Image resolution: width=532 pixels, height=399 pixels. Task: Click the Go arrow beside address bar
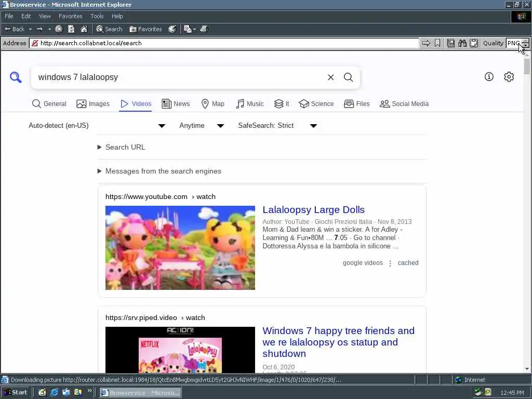[426, 43]
